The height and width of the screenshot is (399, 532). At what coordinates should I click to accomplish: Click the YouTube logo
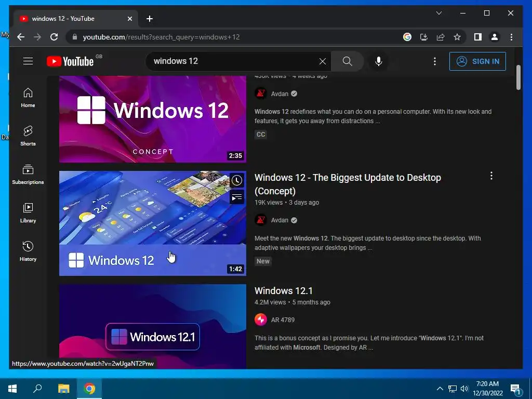coord(70,61)
